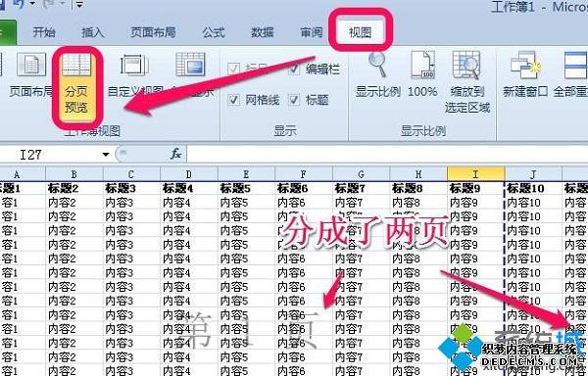Screen dimensions: 588x376
Task: Click 内容2 in the first data row
Action: click(74, 203)
